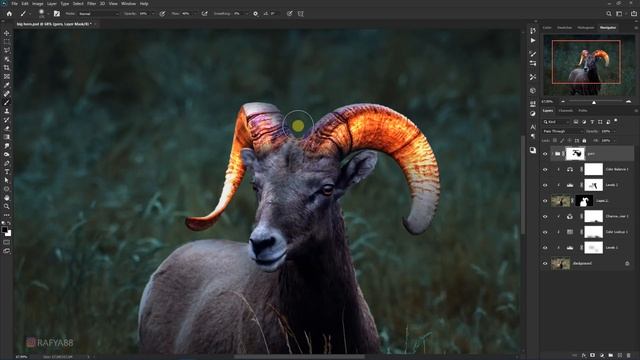Viewport: 640px width, 360px height.
Task: Open the Filter menu
Action: 91,4
